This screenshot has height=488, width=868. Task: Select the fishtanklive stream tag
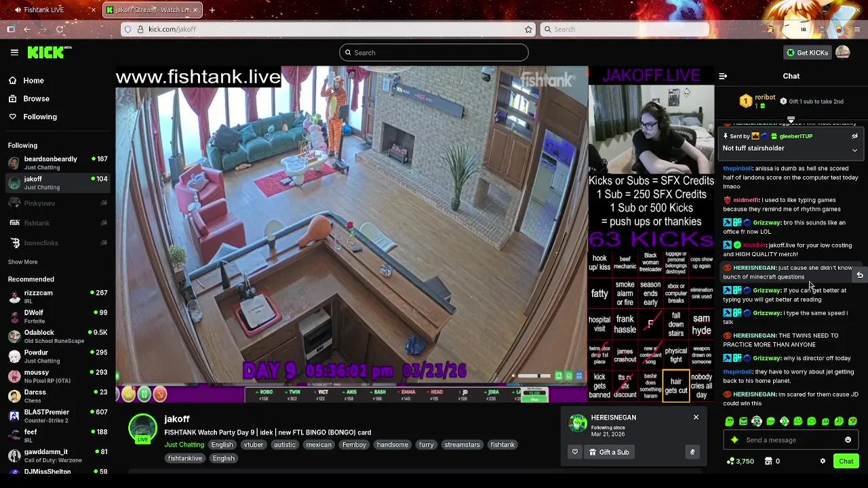pos(184,458)
